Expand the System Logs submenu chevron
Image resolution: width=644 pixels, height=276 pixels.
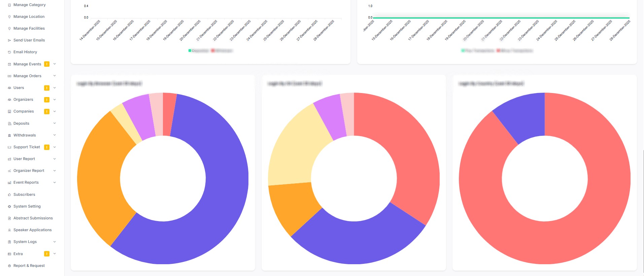tap(55, 242)
